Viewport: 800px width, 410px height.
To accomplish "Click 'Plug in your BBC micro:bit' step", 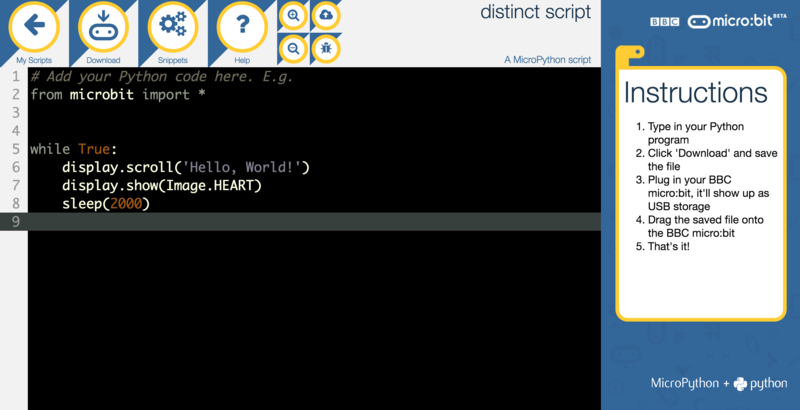I will 709,193.
